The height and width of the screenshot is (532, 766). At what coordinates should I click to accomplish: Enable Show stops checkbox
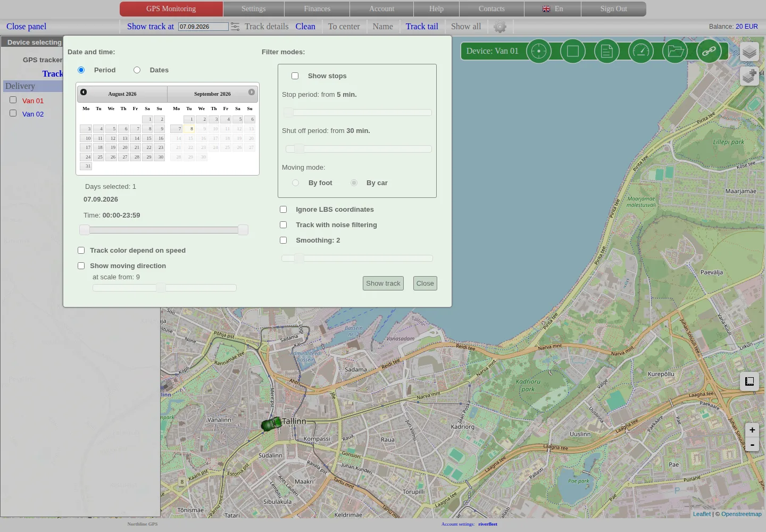tap(295, 76)
